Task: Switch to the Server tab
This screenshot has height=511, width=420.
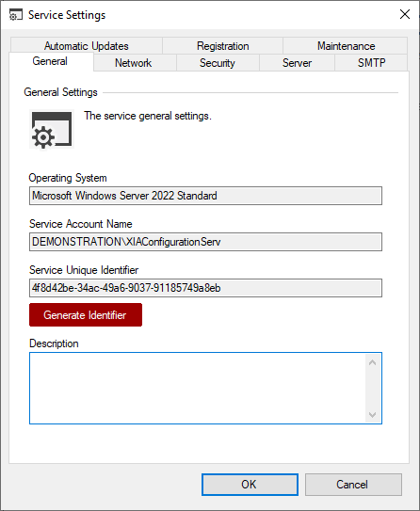Action: (x=297, y=62)
